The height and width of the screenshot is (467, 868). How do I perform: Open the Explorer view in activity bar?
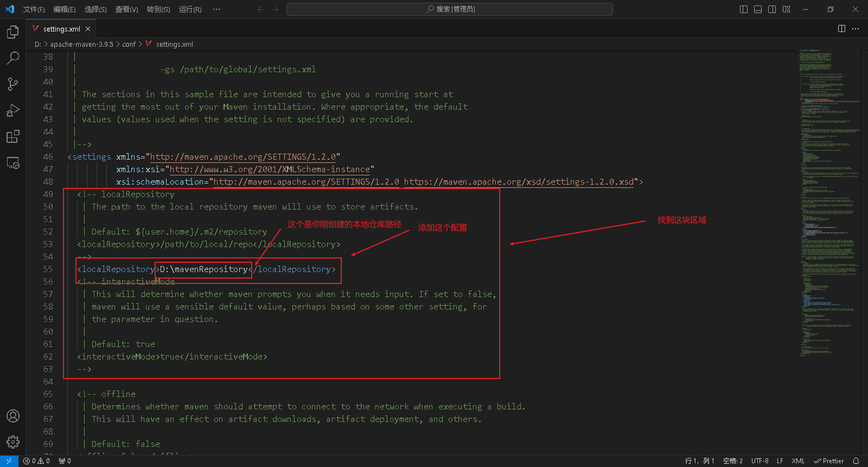click(x=13, y=33)
